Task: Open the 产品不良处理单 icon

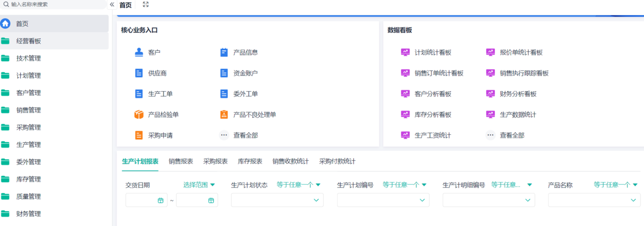Action: pos(224,115)
